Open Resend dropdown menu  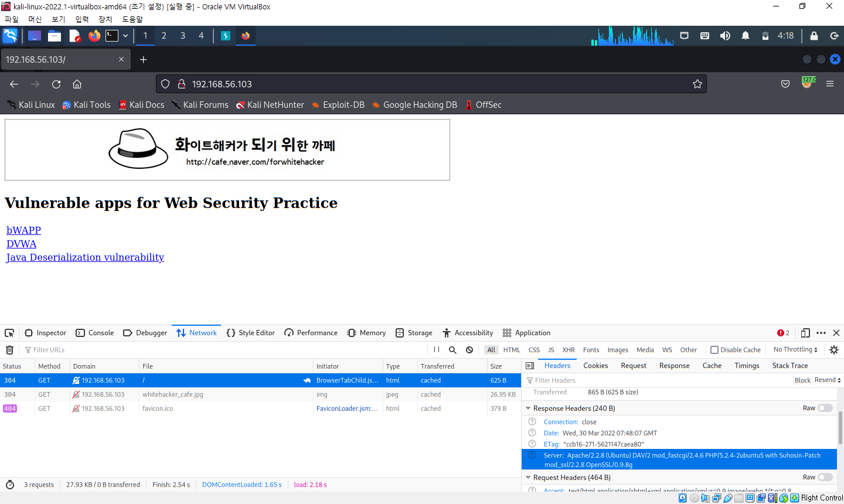(828, 380)
